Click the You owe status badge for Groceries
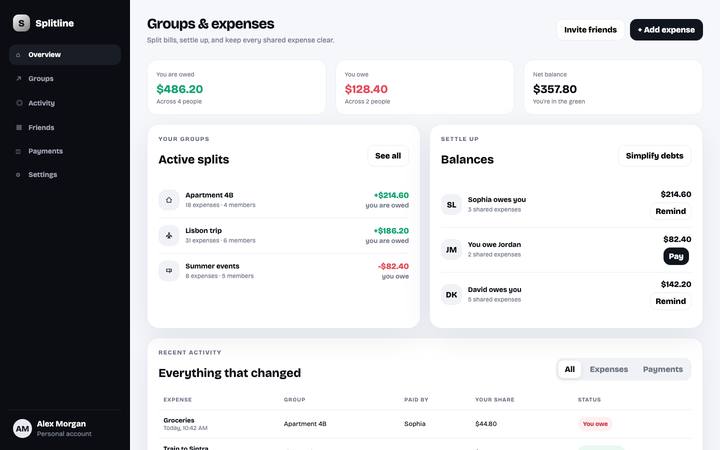The image size is (720, 450). click(x=595, y=424)
